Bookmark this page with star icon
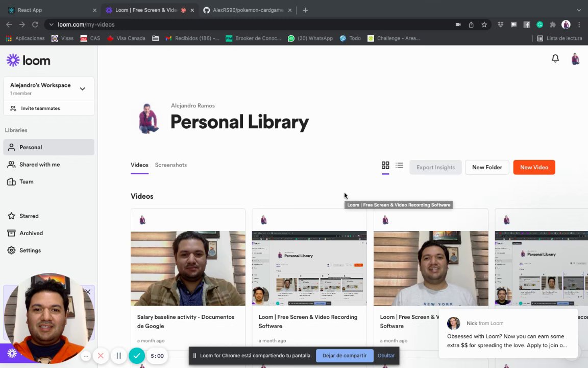Screen dimensions: 588x368 click(484, 25)
